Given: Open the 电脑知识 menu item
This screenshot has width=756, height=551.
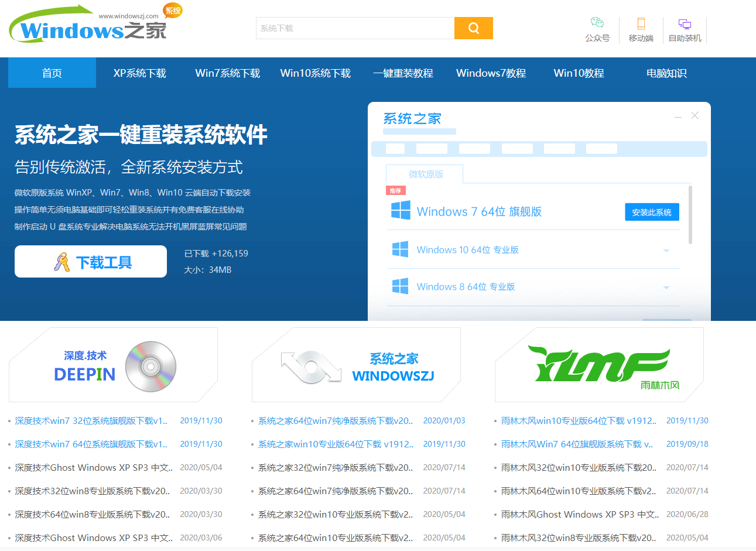Looking at the screenshot, I should [667, 73].
